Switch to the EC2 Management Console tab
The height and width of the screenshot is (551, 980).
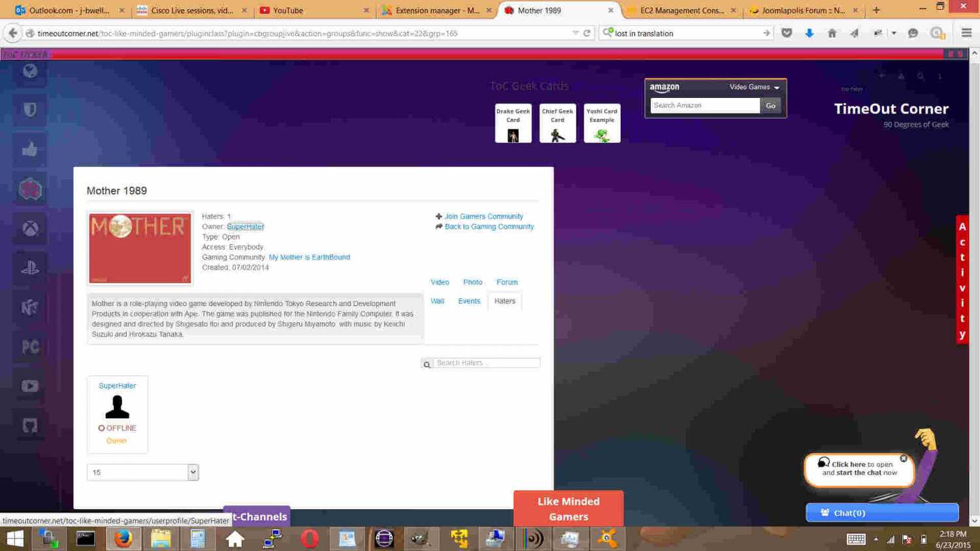coord(681,10)
